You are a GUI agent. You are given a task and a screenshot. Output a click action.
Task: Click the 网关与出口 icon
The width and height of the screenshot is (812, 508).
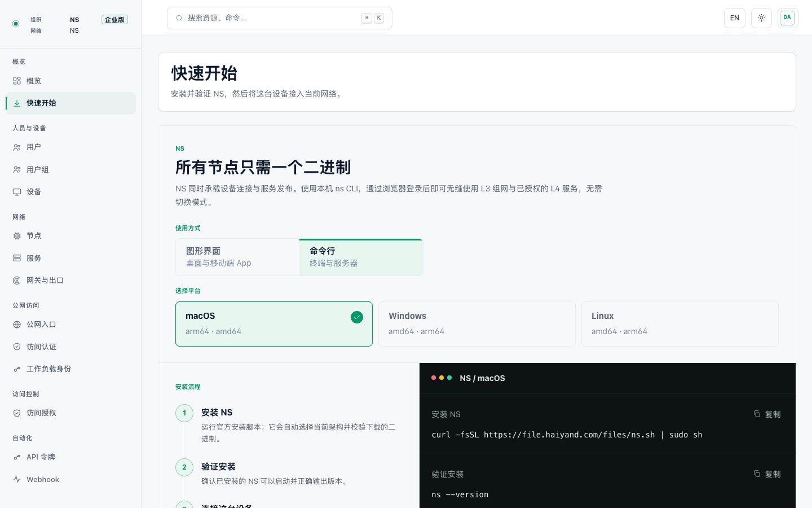[17, 281]
